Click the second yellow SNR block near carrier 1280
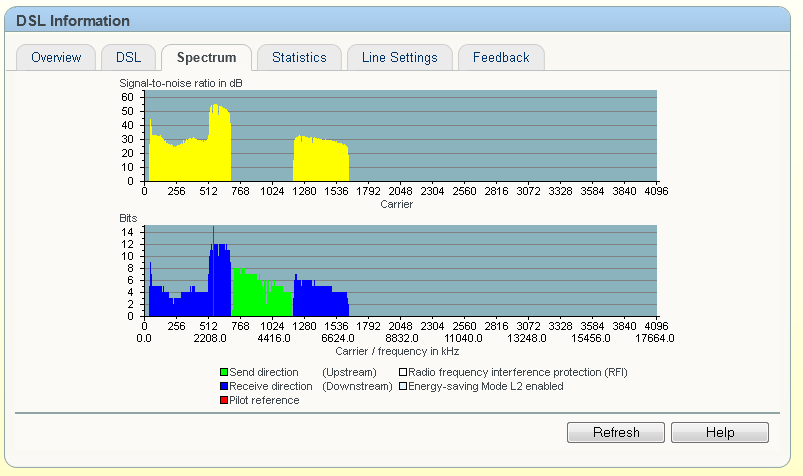The width and height of the screenshot is (803, 476). pyautogui.click(x=320, y=160)
